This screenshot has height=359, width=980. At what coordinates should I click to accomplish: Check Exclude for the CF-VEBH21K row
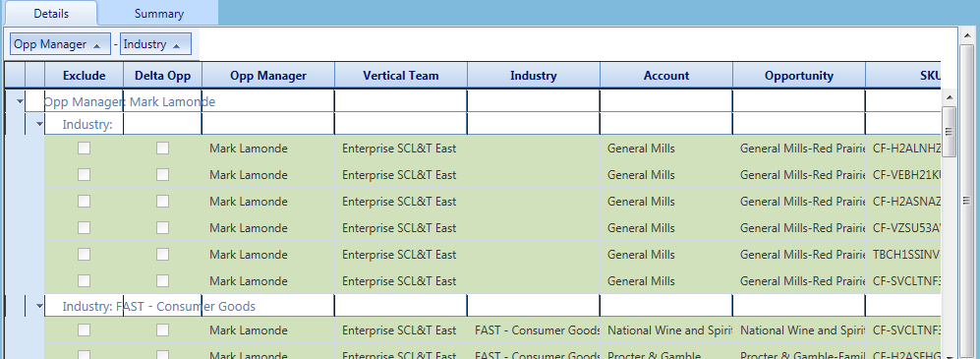tap(84, 174)
